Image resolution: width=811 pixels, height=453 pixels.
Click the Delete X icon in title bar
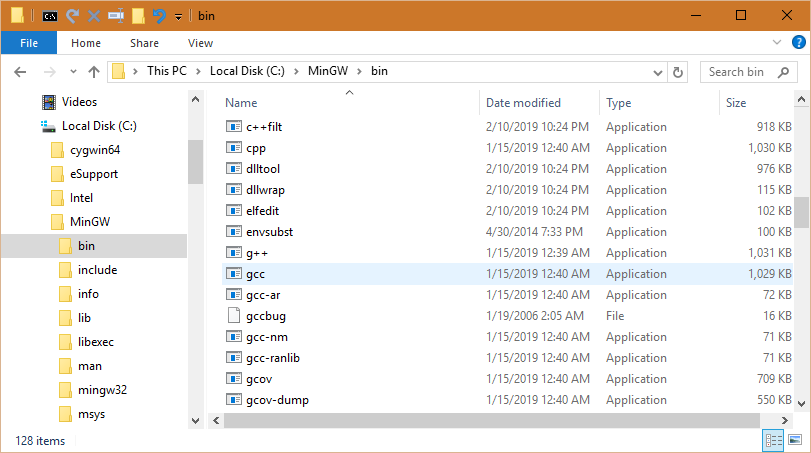tap(94, 16)
